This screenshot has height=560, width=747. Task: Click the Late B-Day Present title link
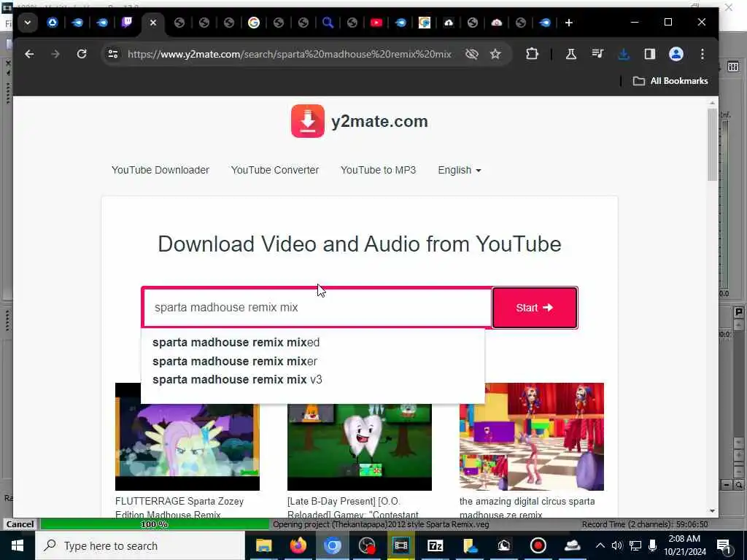tap(353, 507)
